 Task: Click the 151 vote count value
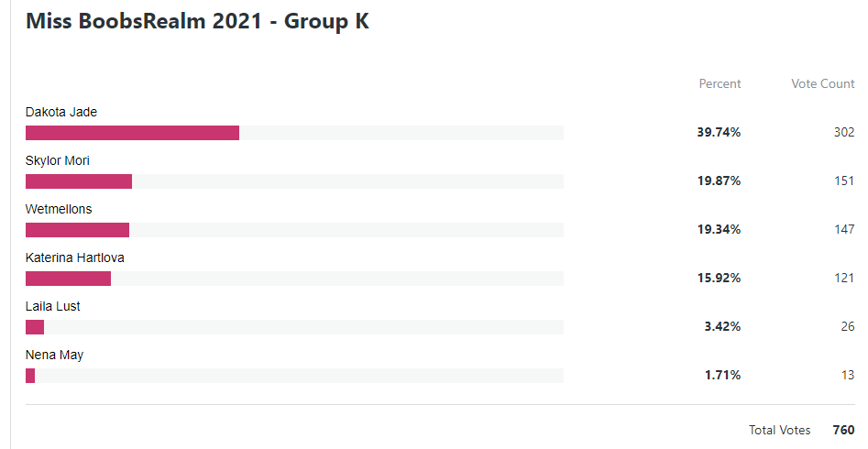[844, 181]
